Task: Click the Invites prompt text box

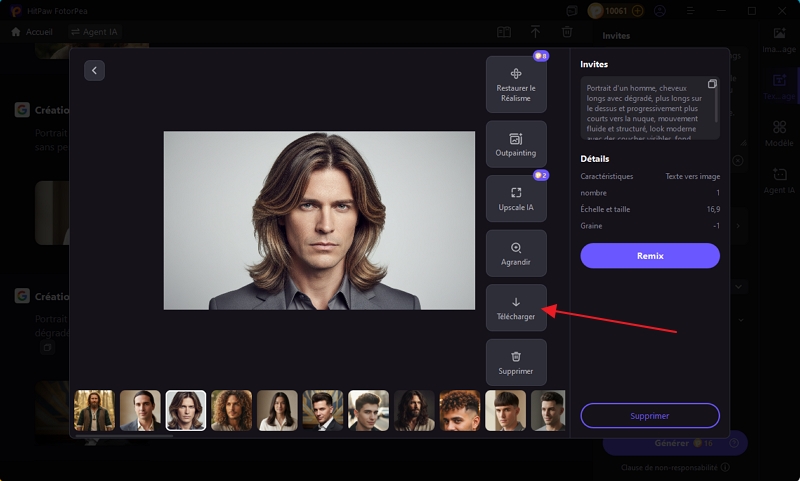Action: coord(650,108)
